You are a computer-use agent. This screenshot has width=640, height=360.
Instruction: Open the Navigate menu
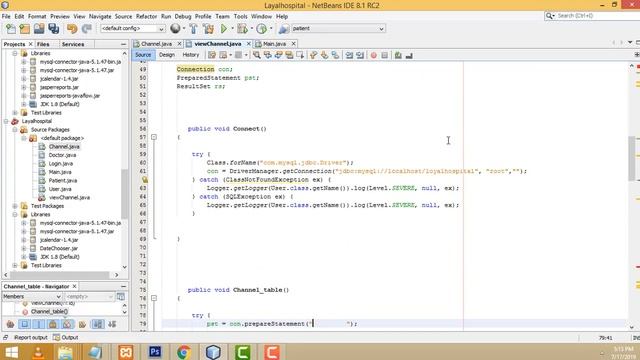[100, 16]
